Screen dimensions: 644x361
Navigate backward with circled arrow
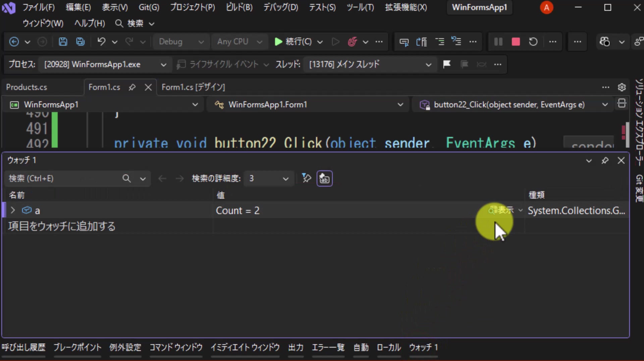click(14, 42)
